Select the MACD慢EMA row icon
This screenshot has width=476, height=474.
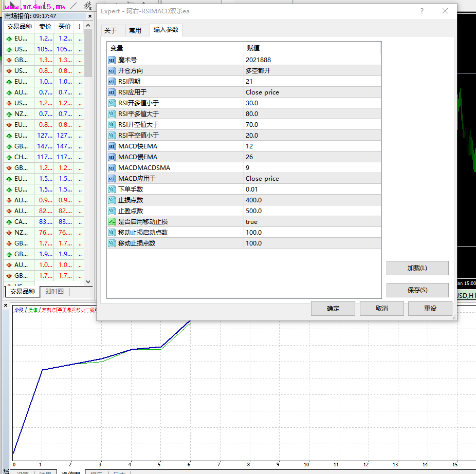112,157
